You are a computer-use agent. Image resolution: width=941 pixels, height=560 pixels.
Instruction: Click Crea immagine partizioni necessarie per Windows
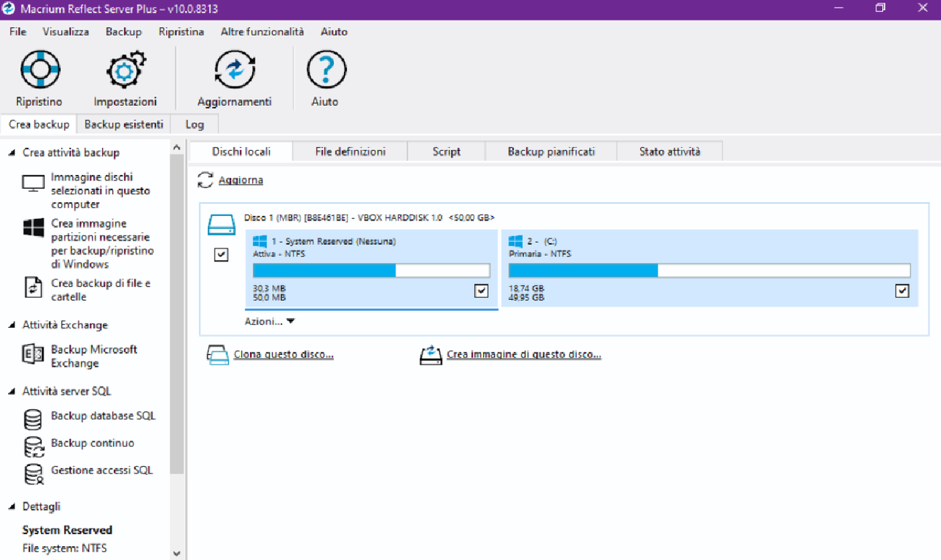[x=103, y=244]
